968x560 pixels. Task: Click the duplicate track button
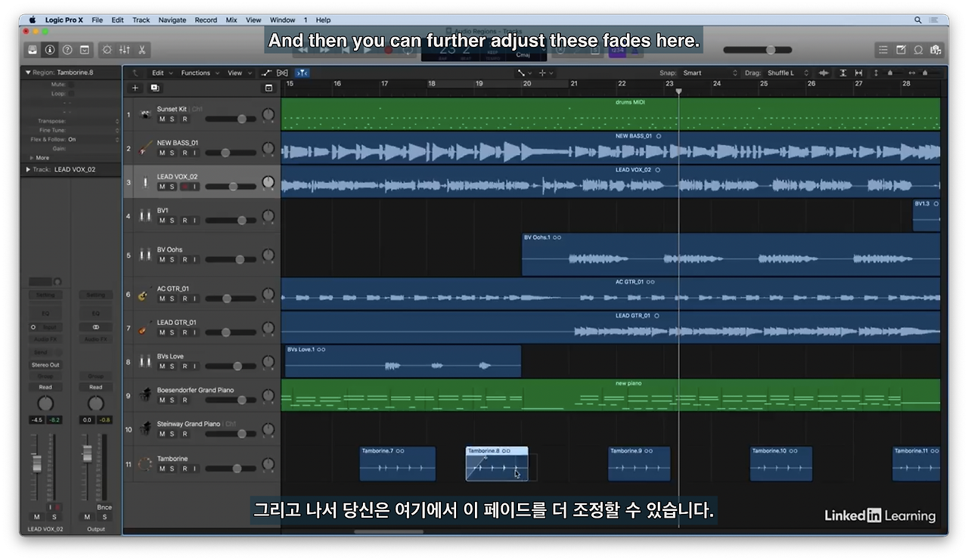coord(154,88)
